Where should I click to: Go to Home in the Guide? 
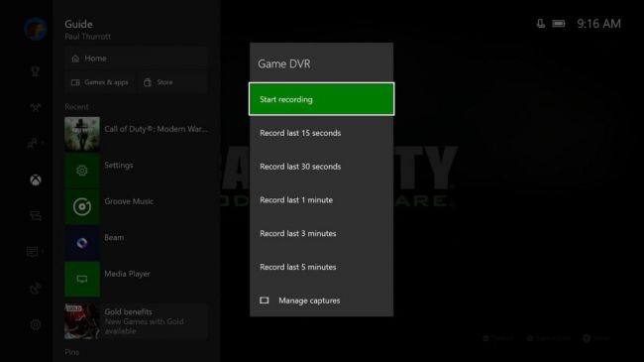136,59
